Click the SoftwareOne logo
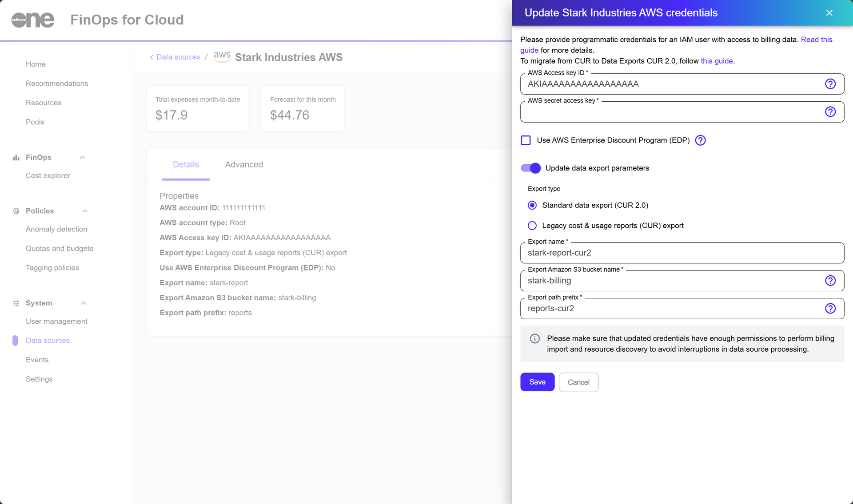 pyautogui.click(x=33, y=20)
